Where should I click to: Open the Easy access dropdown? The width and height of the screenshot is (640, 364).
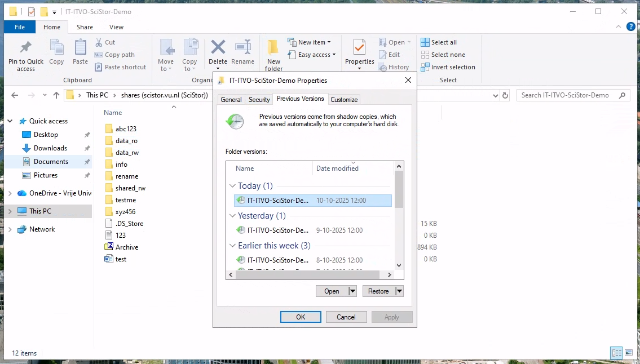(x=312, y=55)
